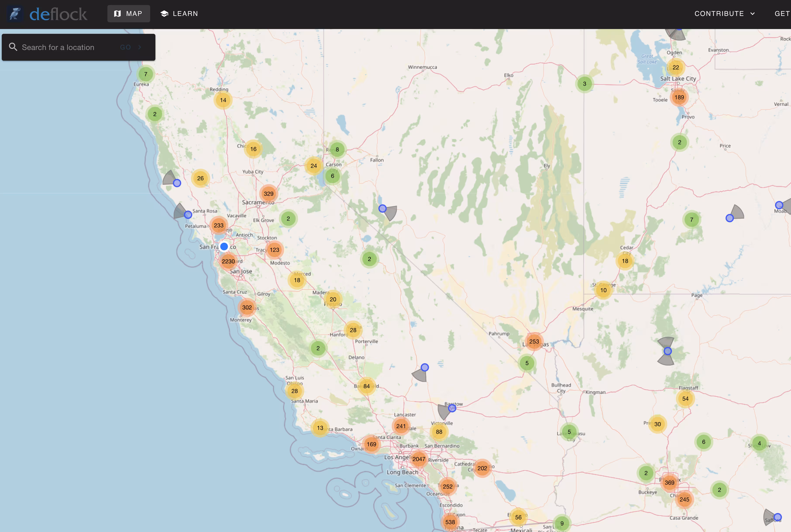Select the camera marker at Barstow
This screenshot has width=791, height=532.
(x=452, y=408)
